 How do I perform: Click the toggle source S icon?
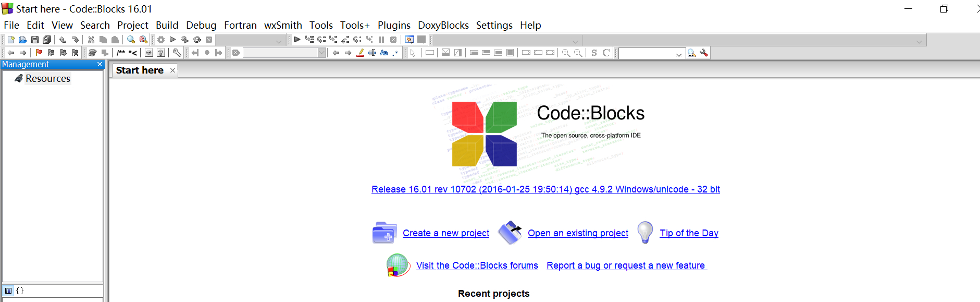click(x=594, y=53)
